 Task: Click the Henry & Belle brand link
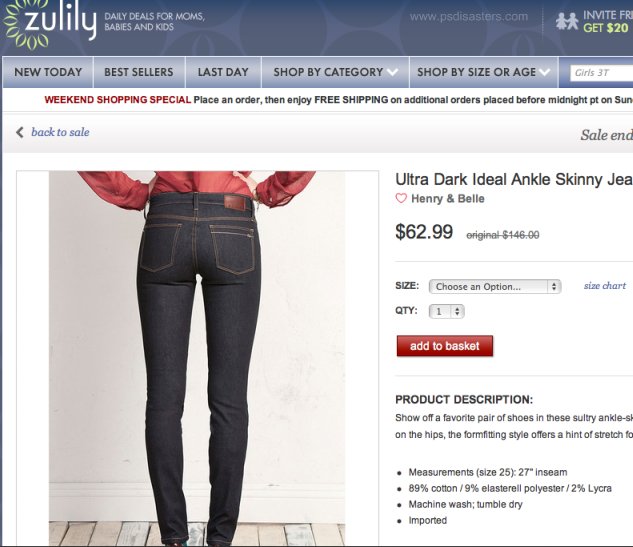(x=448, y=199)
